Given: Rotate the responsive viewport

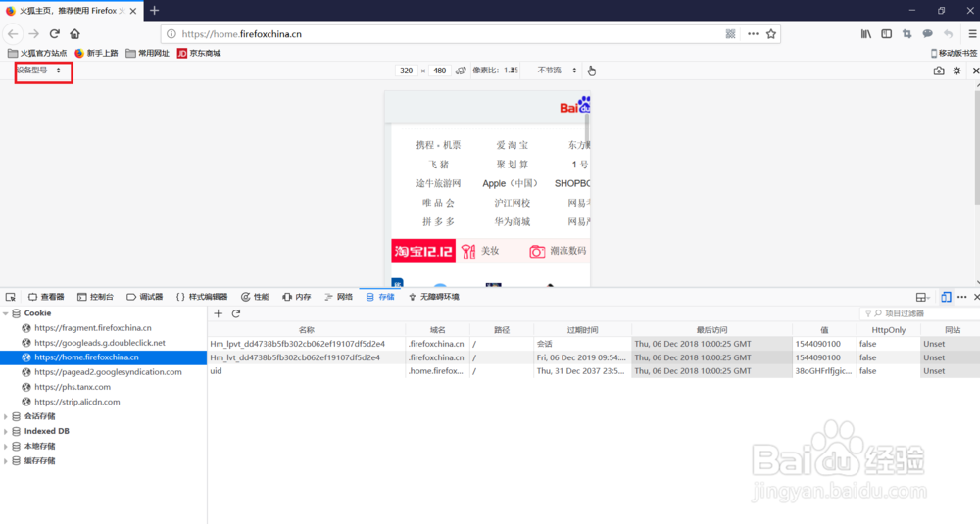Looking at the screenshot, I should click(x=461, y=71).
